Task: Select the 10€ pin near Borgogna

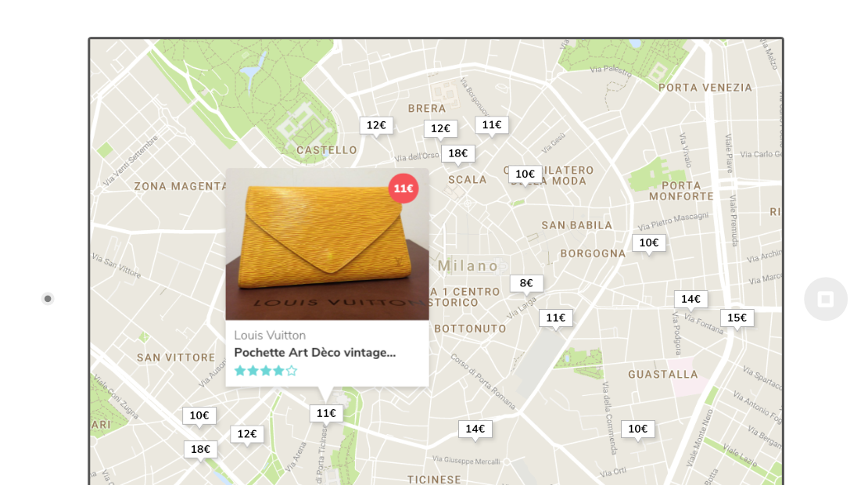Action: [648, 242]
